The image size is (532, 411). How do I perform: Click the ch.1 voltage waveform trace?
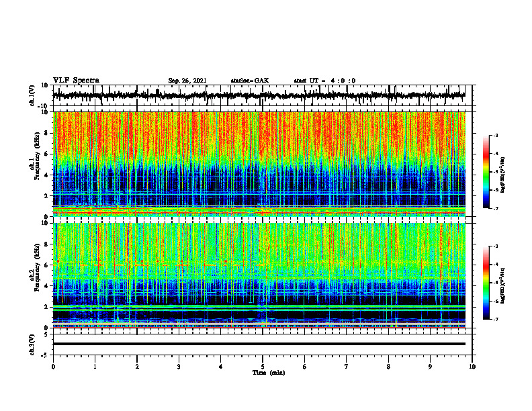pyautogui.click(x=259, y=95)
